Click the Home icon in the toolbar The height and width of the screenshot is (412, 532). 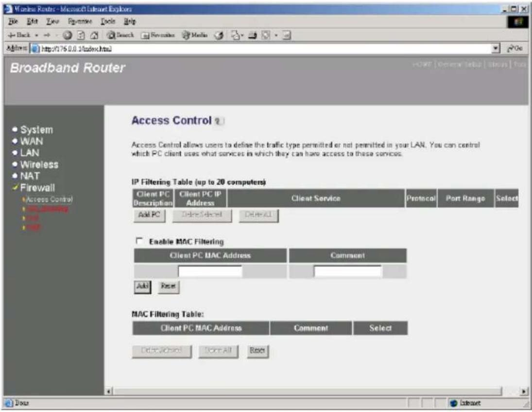click(94, 35)
